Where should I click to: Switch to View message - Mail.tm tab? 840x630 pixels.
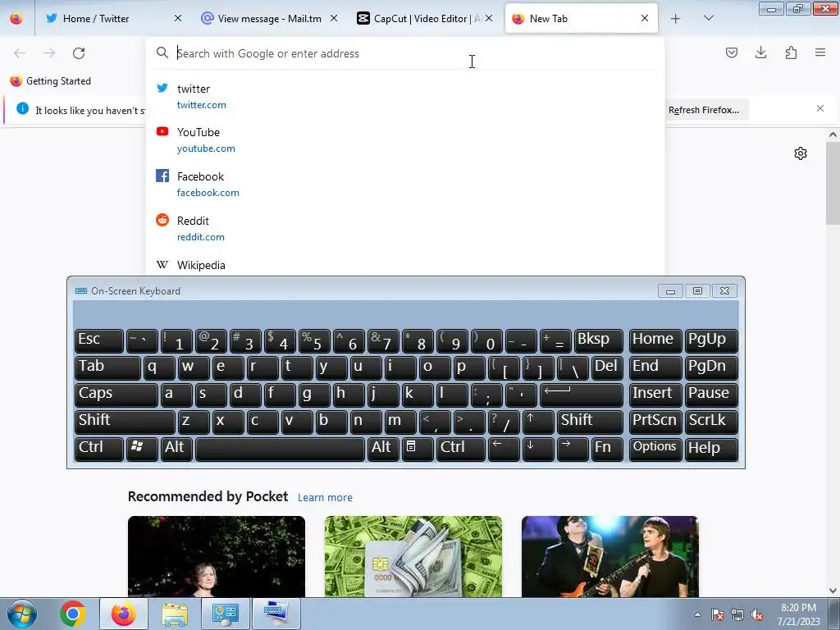[269, 18]
